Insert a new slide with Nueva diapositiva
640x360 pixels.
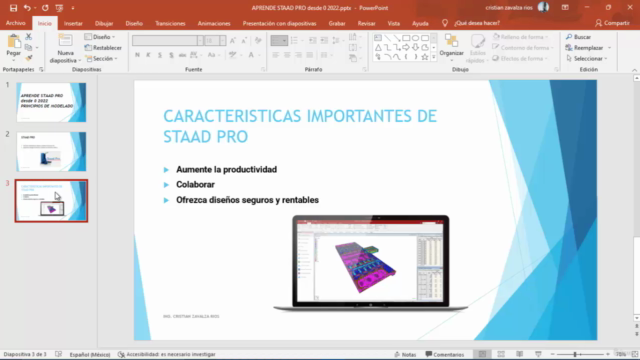click(65, 48)
